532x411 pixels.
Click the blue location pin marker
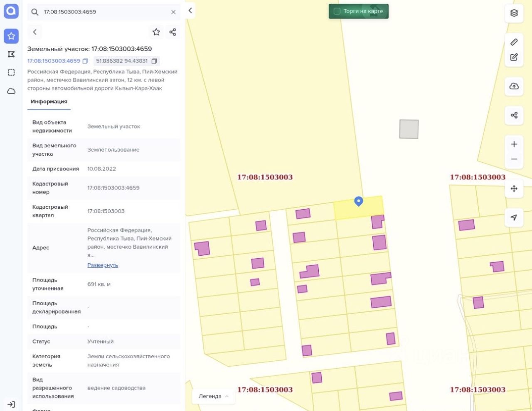pos(358,201)
